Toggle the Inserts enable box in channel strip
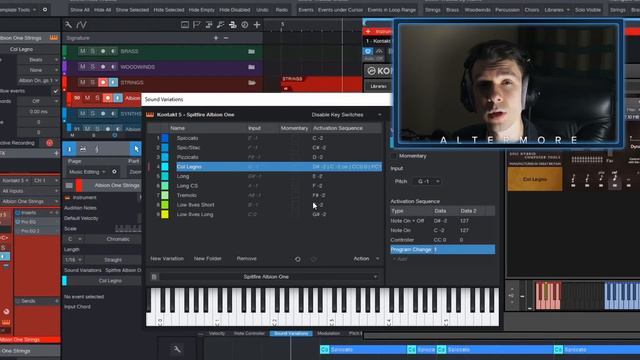The width and height of the screenshot is (640, 360). coord(18,213)
